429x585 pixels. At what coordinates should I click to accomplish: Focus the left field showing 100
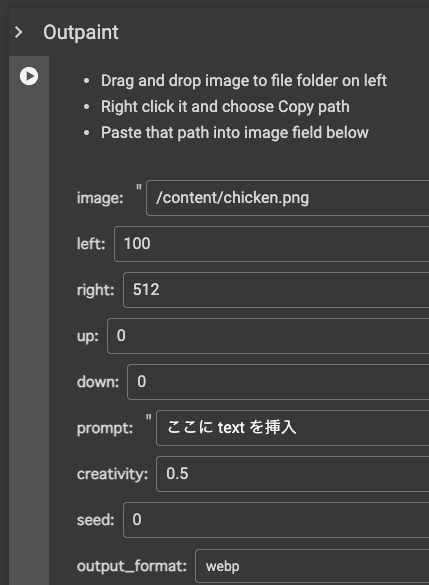(x=272, y=244)
